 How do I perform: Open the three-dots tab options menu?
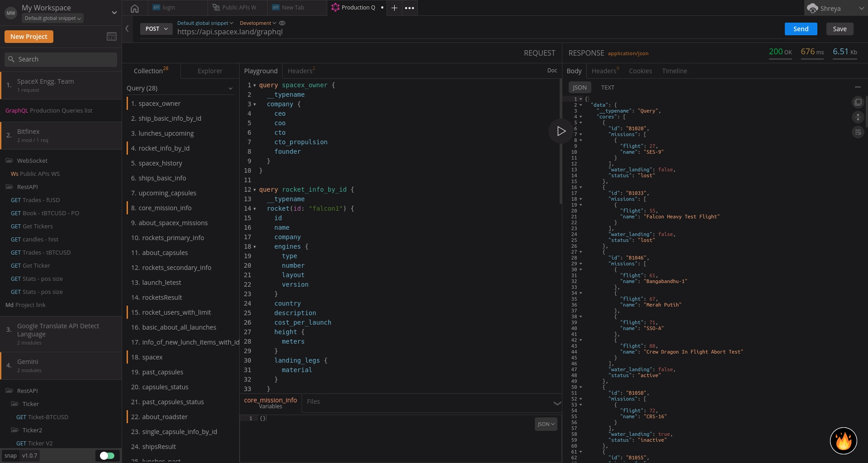410,8
